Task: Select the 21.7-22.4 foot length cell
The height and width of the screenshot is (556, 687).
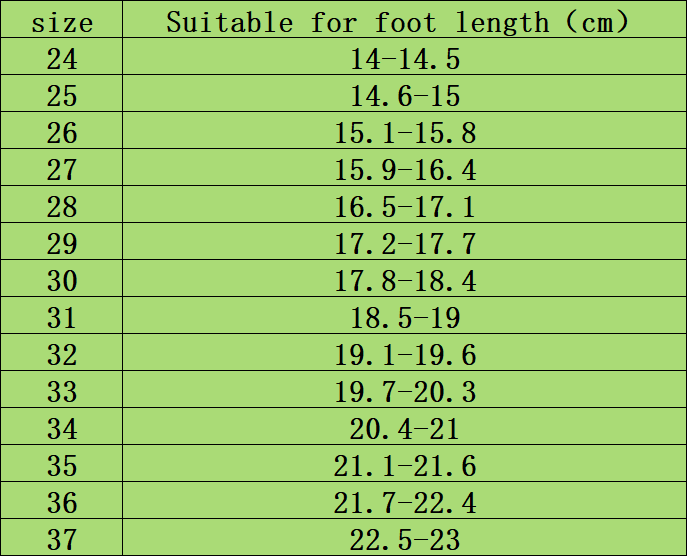Action: point(404,503)
